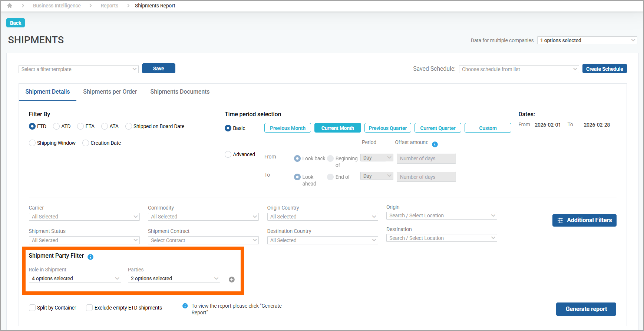This screenshot has height=331, width=644.
Task: Open Additional Filters panel
Action: [584, 220]
